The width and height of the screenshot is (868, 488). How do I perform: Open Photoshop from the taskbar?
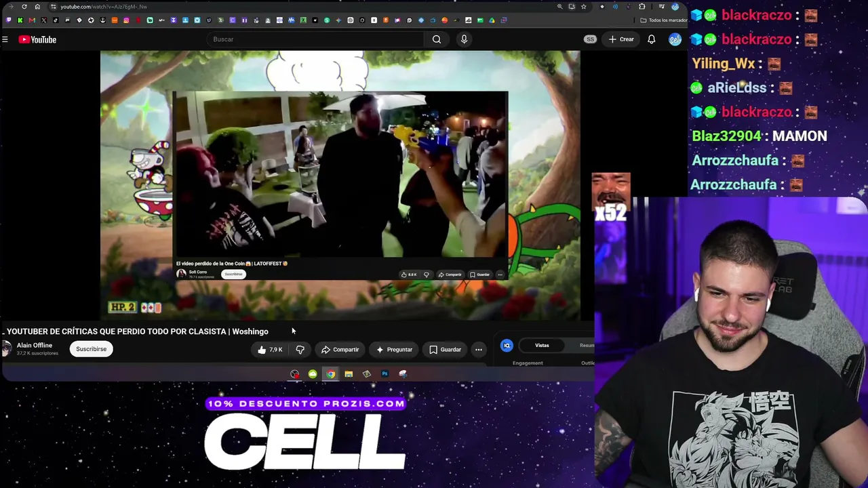point(384,374)
